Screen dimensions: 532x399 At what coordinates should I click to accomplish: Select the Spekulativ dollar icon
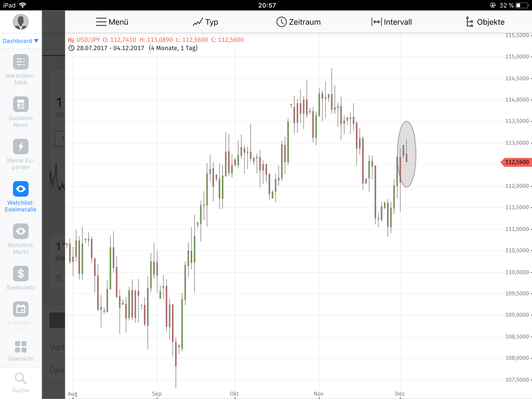pos(21,274)
